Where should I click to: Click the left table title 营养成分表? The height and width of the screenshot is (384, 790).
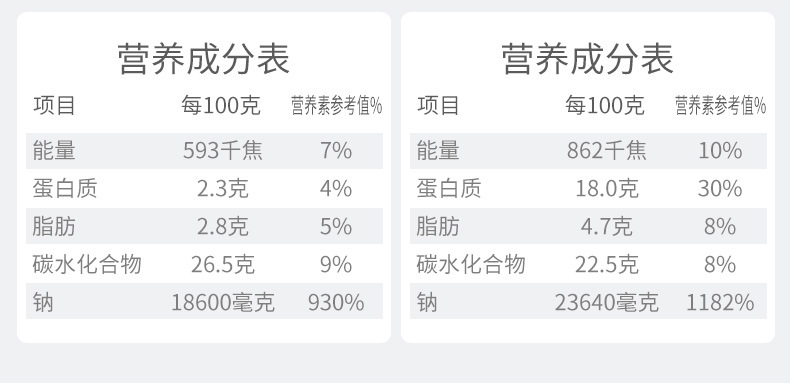204,59
